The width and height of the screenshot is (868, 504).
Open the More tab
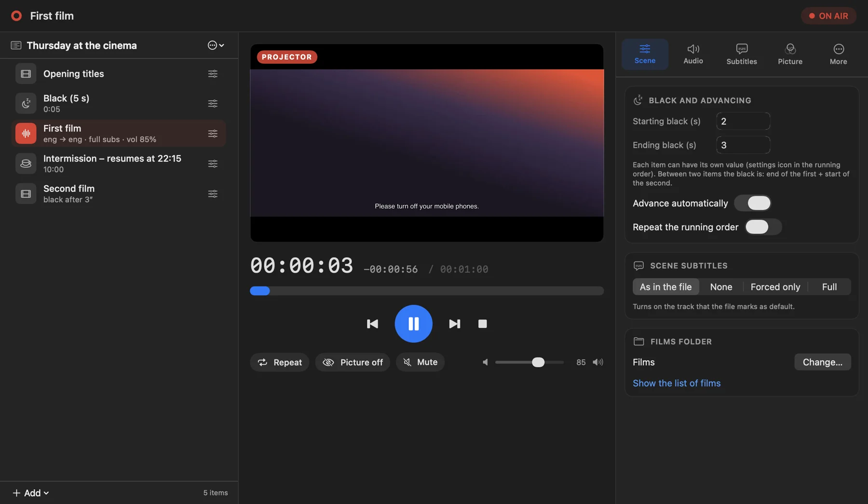[838, 54]
